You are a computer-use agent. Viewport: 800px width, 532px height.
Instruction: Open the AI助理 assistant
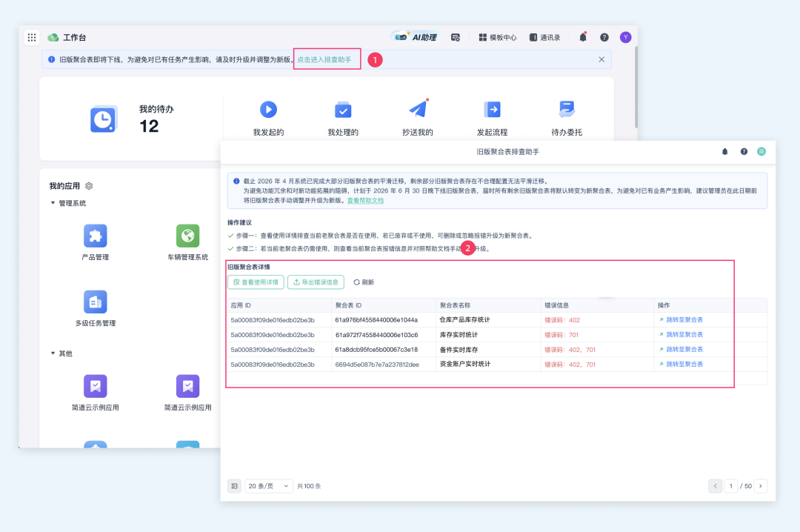[x=417, y=37]
